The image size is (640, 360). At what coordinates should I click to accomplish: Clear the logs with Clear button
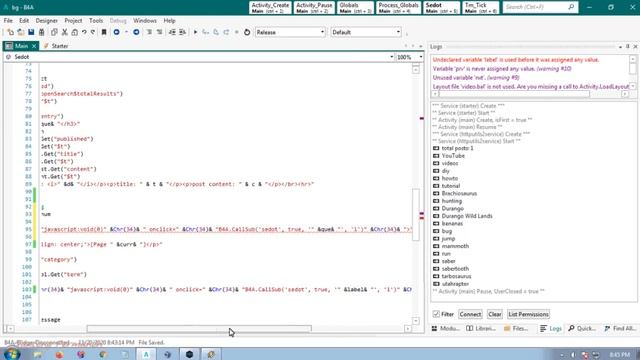pyautogui.click(x=495, y=314)
